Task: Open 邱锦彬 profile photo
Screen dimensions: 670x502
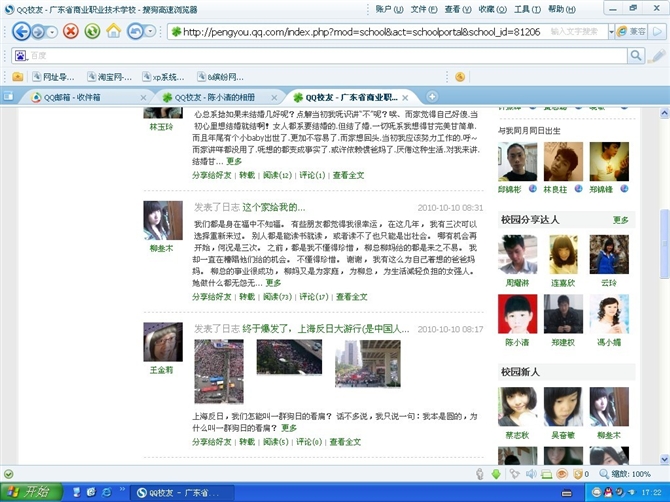Action: point(517,161)
